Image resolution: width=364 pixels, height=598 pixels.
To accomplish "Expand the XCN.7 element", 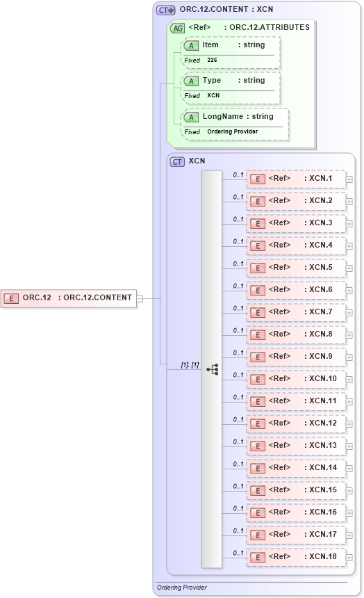I will [x=349, y=313].
